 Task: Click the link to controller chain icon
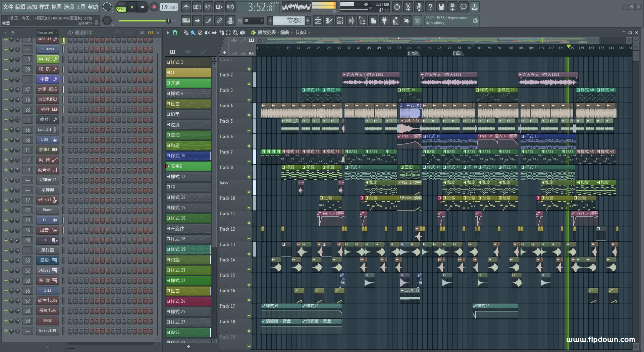[x=219, y=21]
